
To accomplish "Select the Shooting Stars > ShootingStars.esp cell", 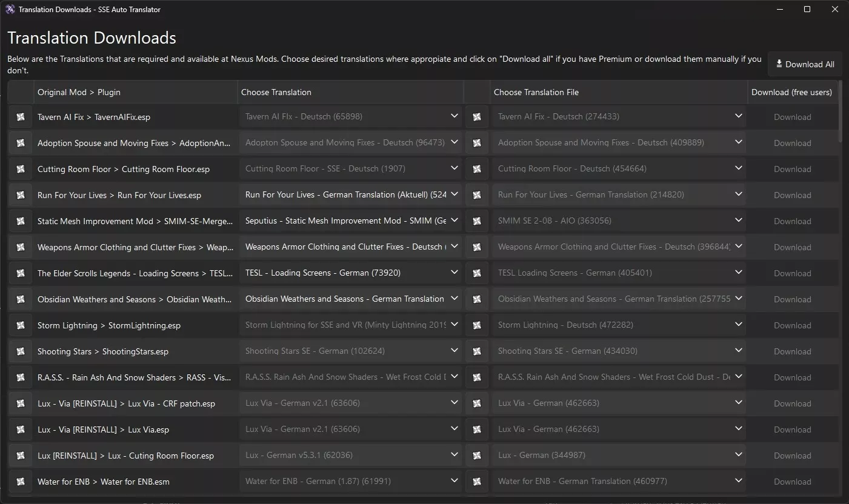I will (x=135, y=351).
